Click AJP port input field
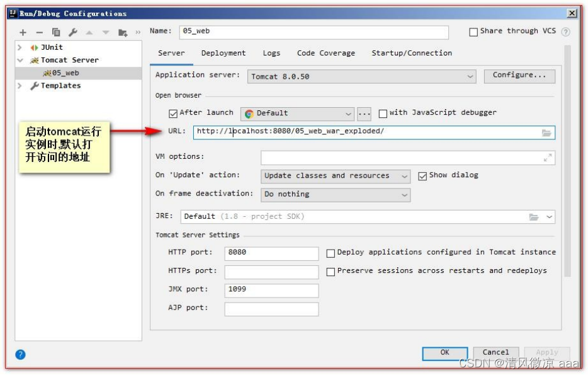The width and height of the screenshot is (588, 375). pyautogui.click(x=271, y=309)
